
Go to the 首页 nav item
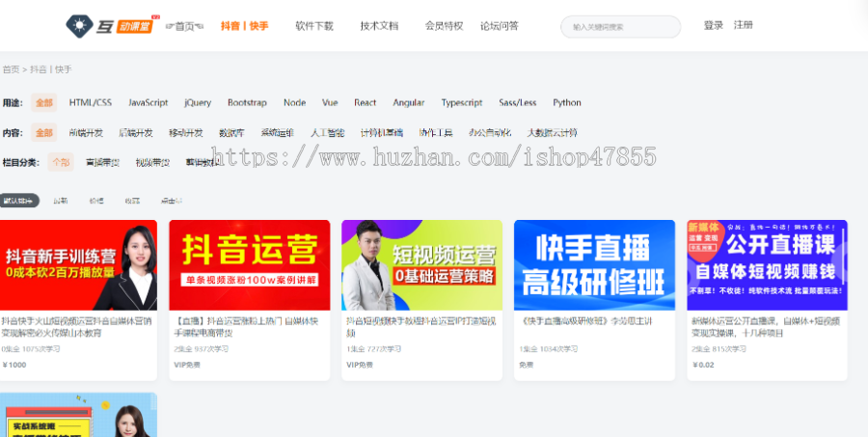pos(185,26)
